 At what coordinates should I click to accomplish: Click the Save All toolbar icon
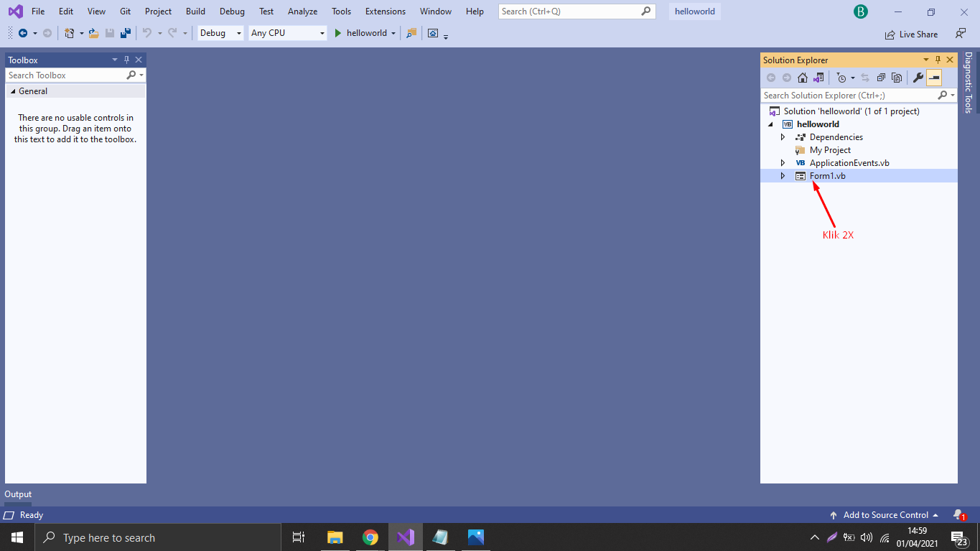tap(125, 32)
